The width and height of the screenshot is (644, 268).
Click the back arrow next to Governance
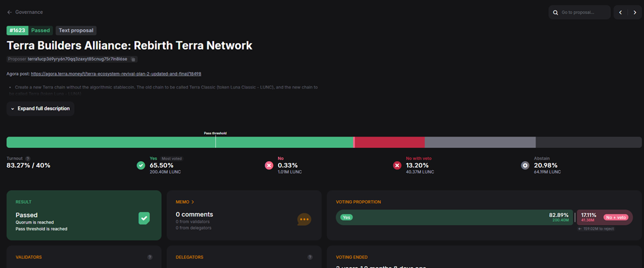[10, 12]
